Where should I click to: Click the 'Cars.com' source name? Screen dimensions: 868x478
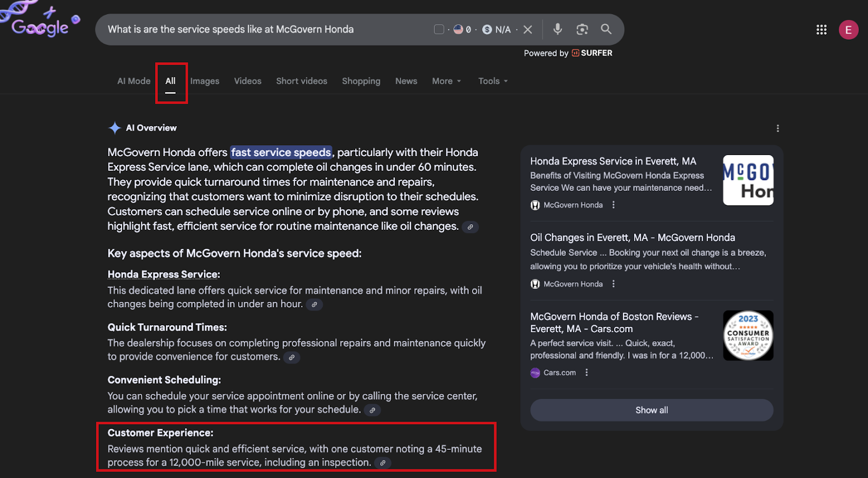pos(560,373)
